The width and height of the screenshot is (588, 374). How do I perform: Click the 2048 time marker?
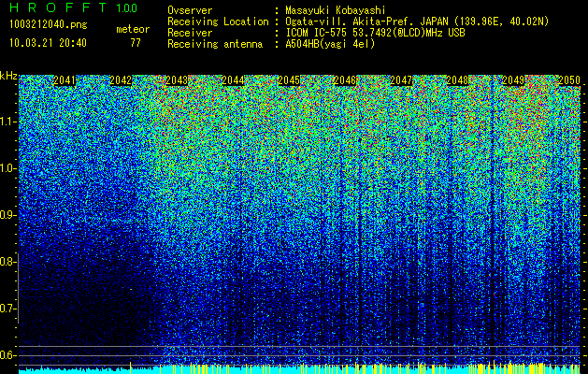(457, 80)
